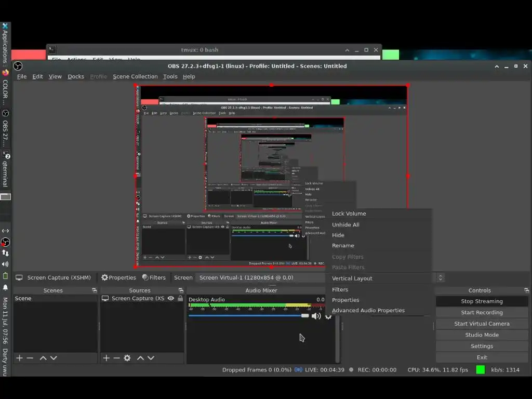The image size is (532, 399).
Task: Open the Help menu
Action: coord(189,77)
